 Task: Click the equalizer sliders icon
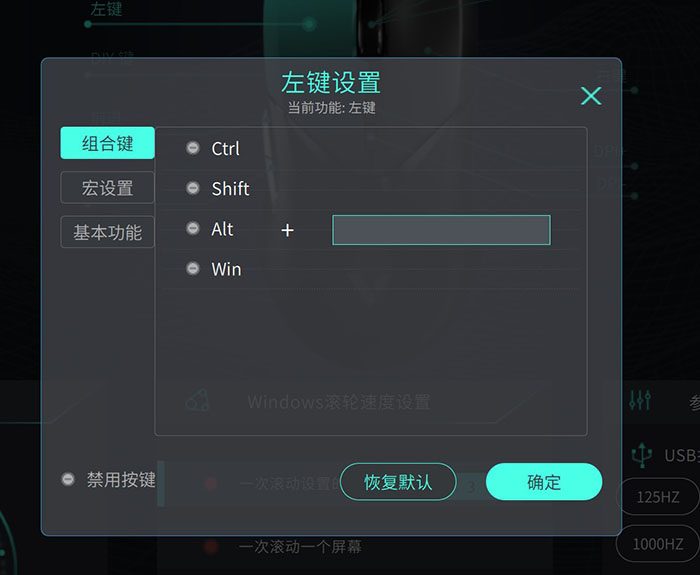pos(640,400)
